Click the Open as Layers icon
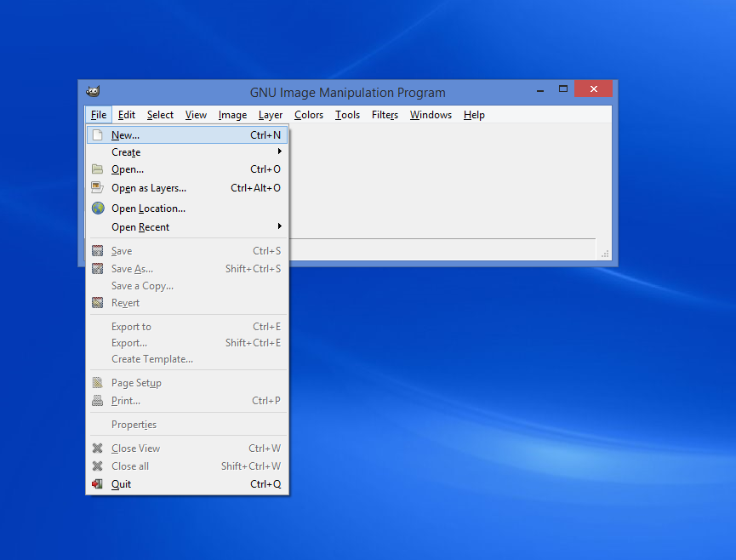The image size is (736, 560). click(x=97, y=188)
